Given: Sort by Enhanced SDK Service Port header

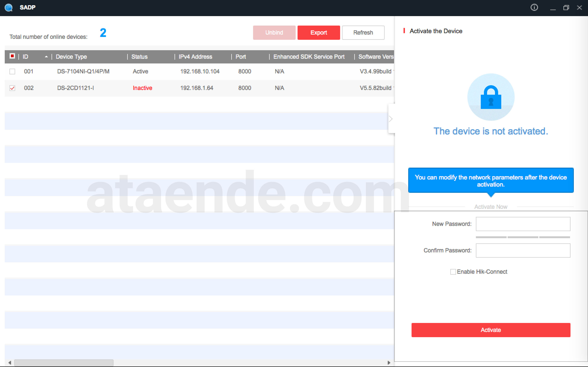Looking at the screenshot, I should tap(309, 57).
